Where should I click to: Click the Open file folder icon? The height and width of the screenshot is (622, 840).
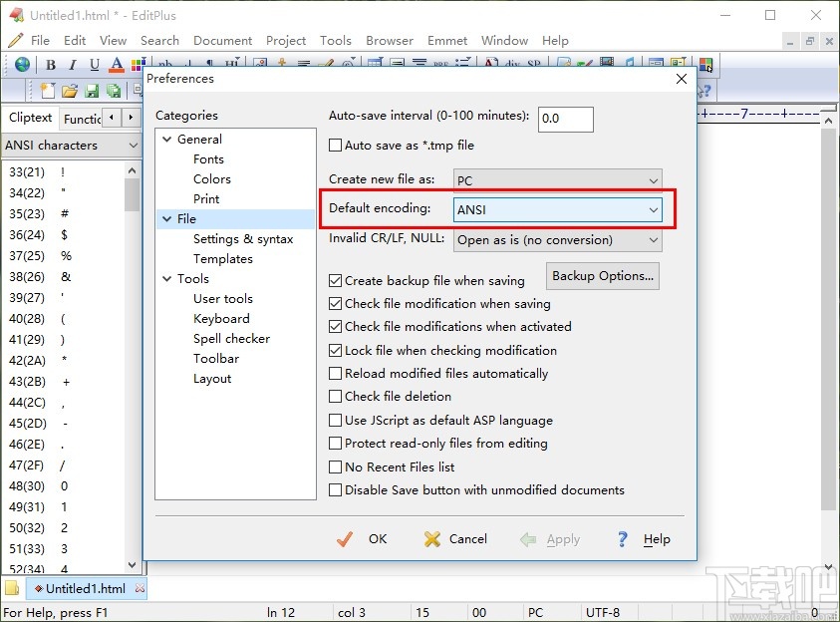pyautogui.click(x=70, y=91)
